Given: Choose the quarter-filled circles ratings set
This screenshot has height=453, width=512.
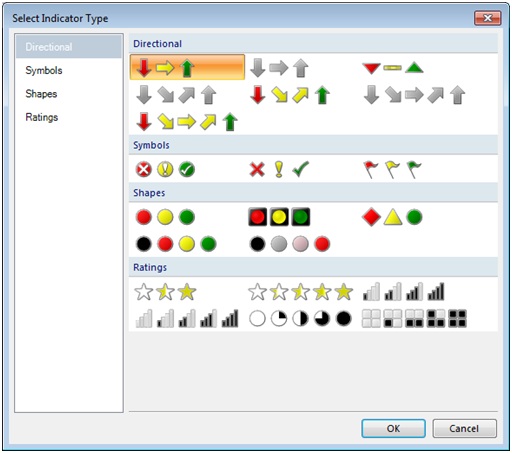Looking at the screenshot, I should coord(300,318).
